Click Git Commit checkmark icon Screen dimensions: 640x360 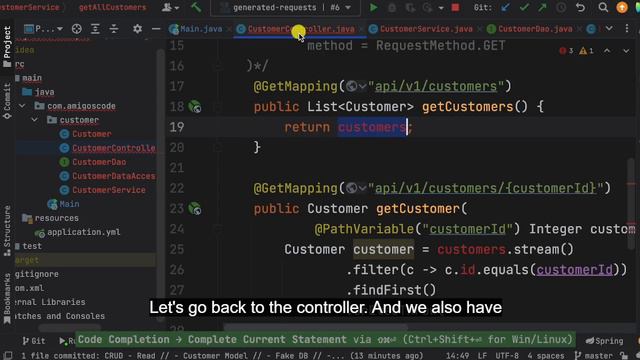click(x=524, y=7)
